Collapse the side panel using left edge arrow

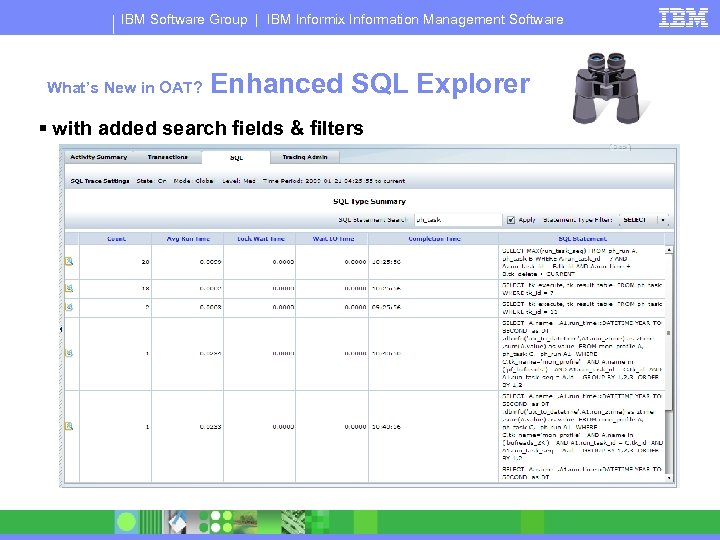[x=61, y=329]
